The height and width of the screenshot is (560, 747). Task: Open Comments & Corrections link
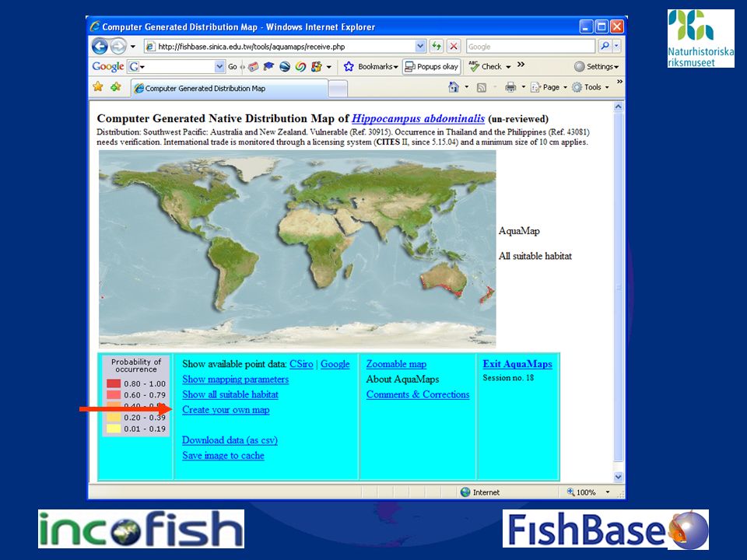coord(418,395)
